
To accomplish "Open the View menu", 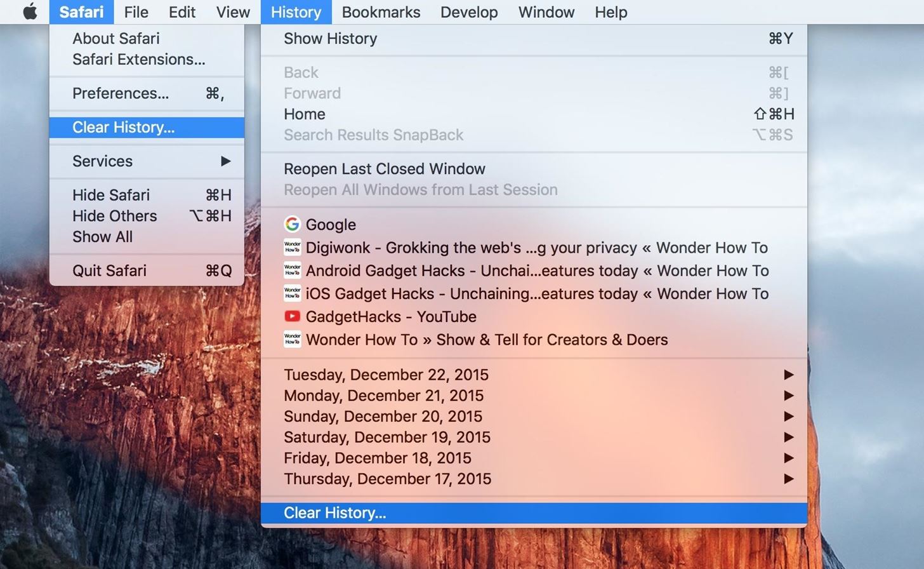I will pos(233,12).
